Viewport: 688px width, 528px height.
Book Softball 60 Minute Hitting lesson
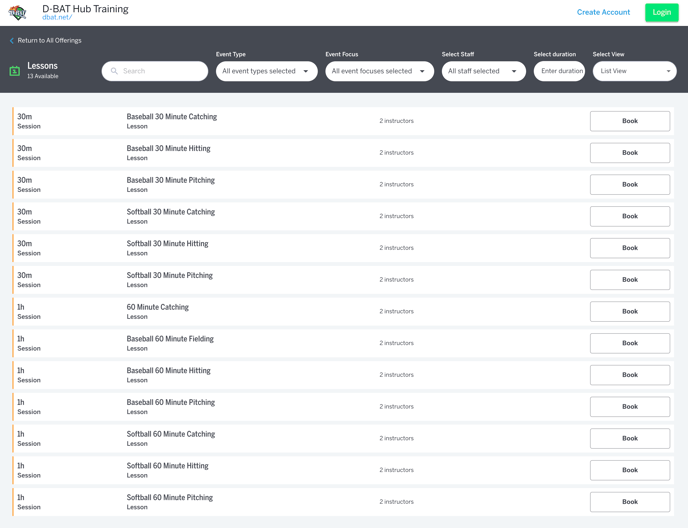coord(630,470)
